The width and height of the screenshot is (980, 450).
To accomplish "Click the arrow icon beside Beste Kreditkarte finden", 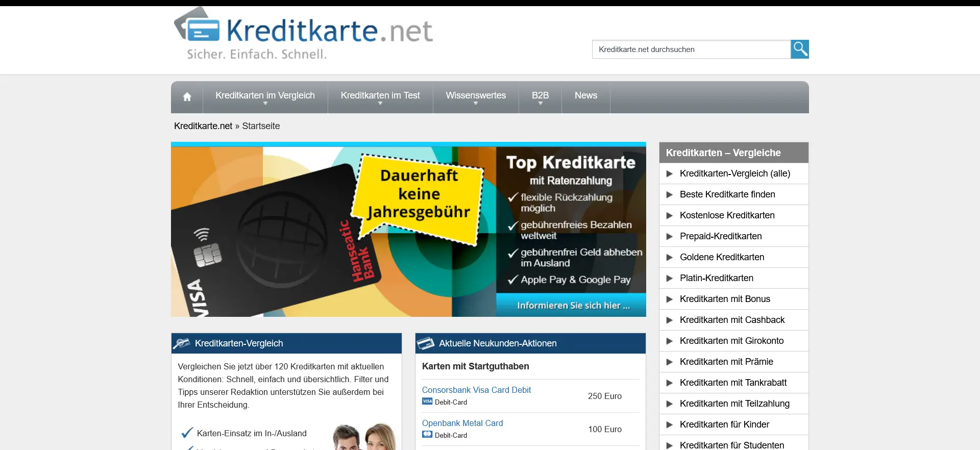I will click(x=670, y=194).
